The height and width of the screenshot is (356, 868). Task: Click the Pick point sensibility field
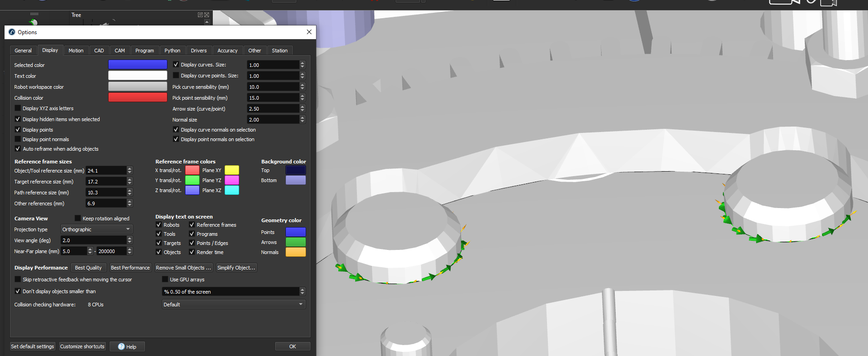273,97
